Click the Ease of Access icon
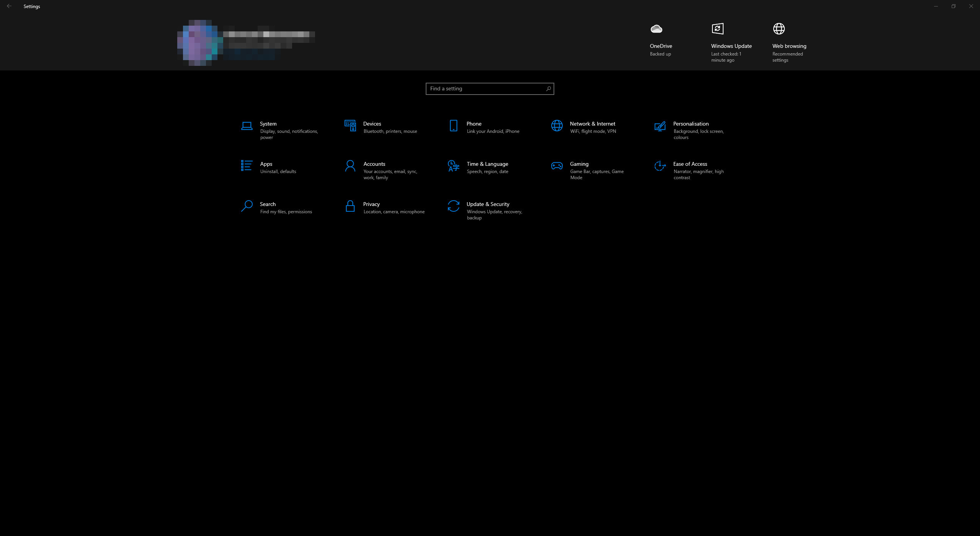The height and width of the screenshot is (536, 980). (x=660, y=166)
